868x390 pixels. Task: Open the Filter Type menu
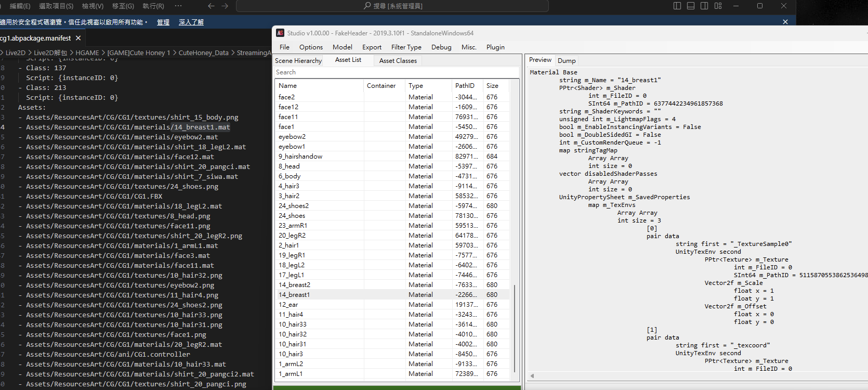[x=406, y=47]
